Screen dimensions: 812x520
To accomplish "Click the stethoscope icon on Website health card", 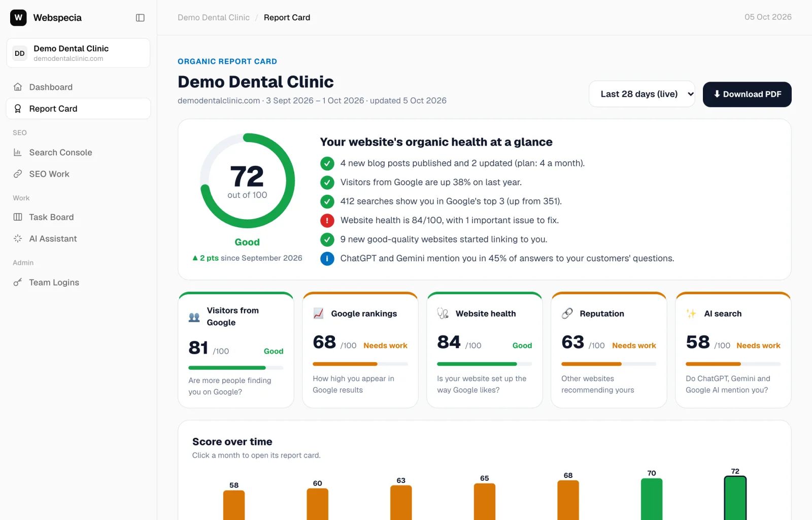I will tap(443, 314).
